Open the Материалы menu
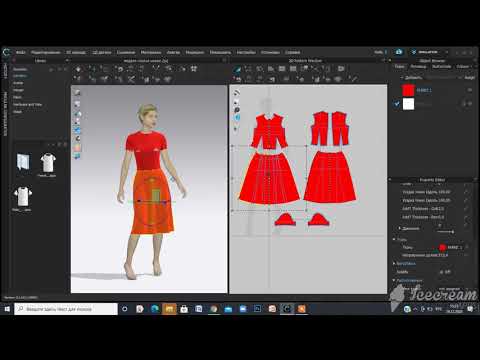 click(x=151, y=52)
